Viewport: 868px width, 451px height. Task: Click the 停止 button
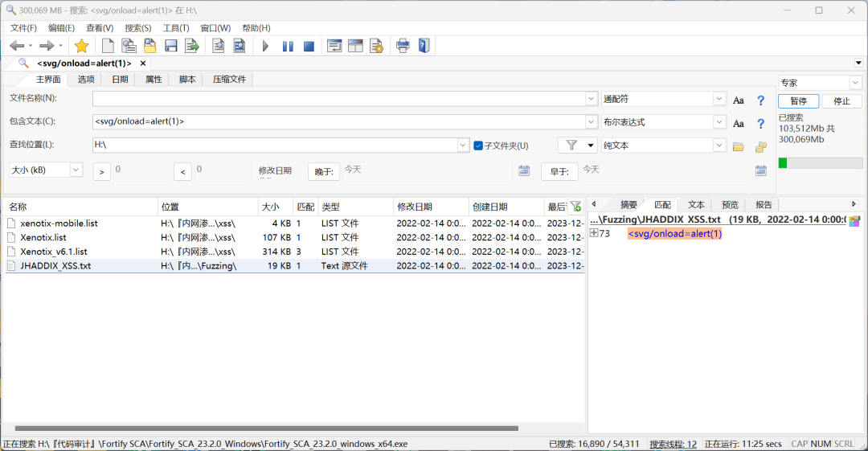tap(841, 101)
